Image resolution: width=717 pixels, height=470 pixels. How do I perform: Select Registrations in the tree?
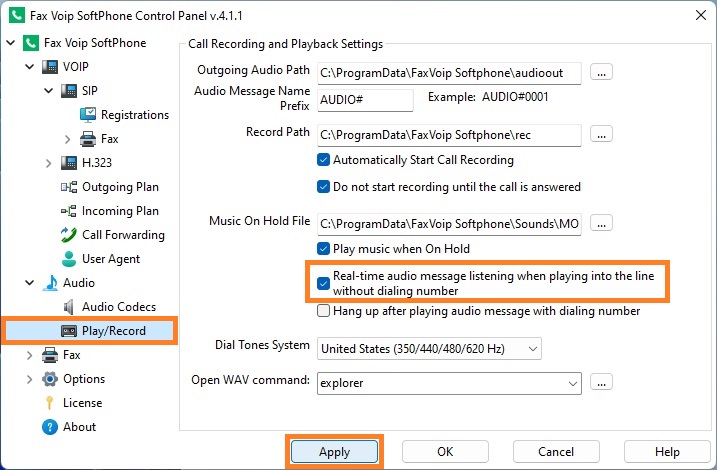click(135, 115)
